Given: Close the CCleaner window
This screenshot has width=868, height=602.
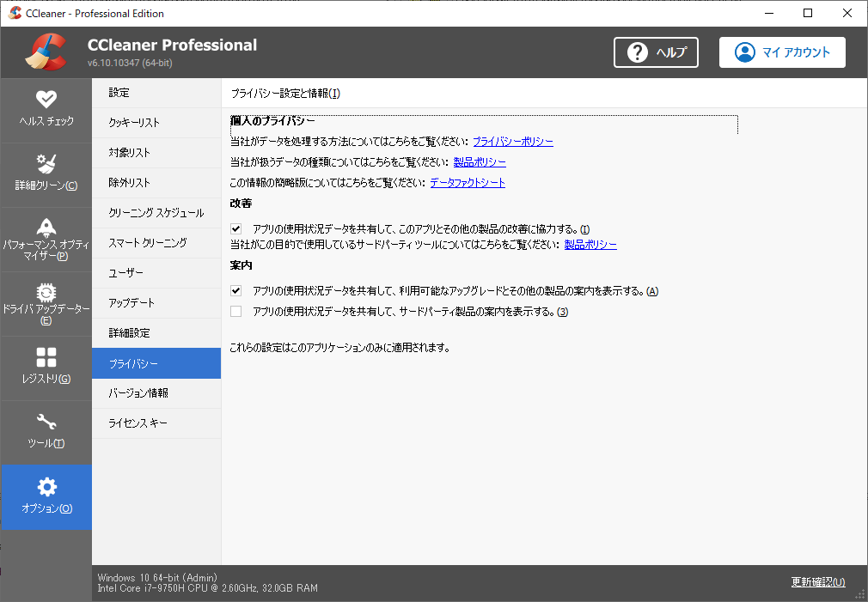Looking at the screenshot, I should (x=847, y=13).
